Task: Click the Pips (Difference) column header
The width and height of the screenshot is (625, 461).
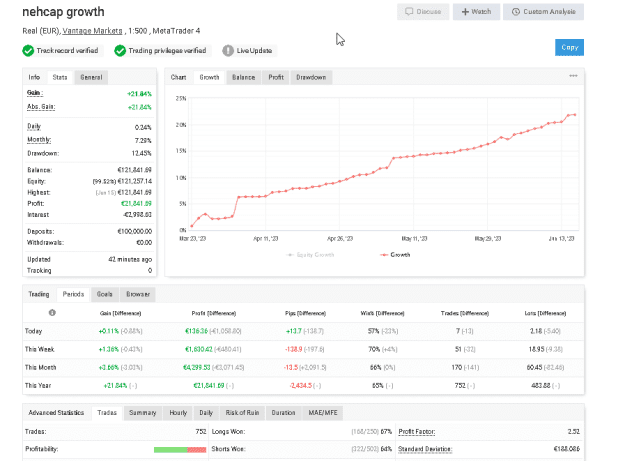Action: tap(305, 313)
